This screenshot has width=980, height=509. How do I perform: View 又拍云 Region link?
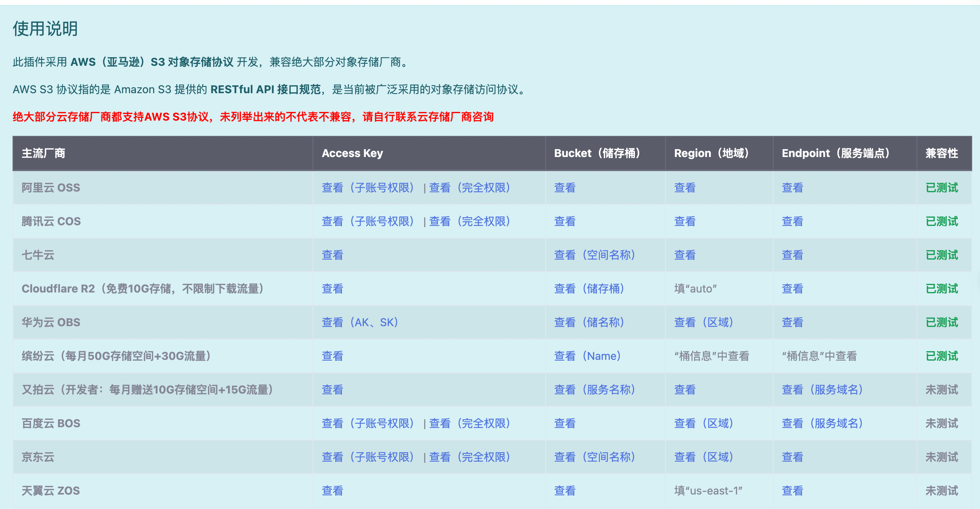(685, 390)
